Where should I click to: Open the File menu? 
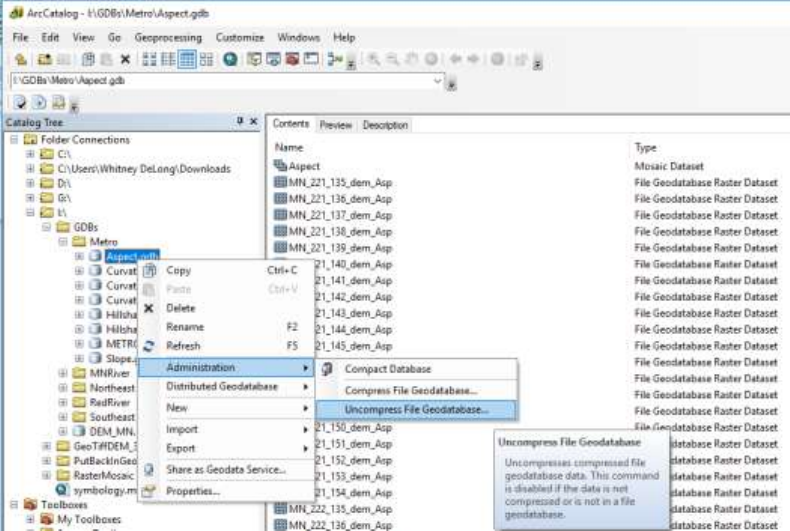pos(20,37)
